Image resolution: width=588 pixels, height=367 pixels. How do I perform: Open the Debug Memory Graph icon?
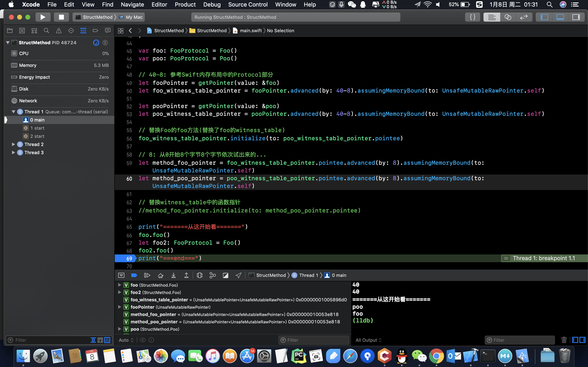point(213,275)
